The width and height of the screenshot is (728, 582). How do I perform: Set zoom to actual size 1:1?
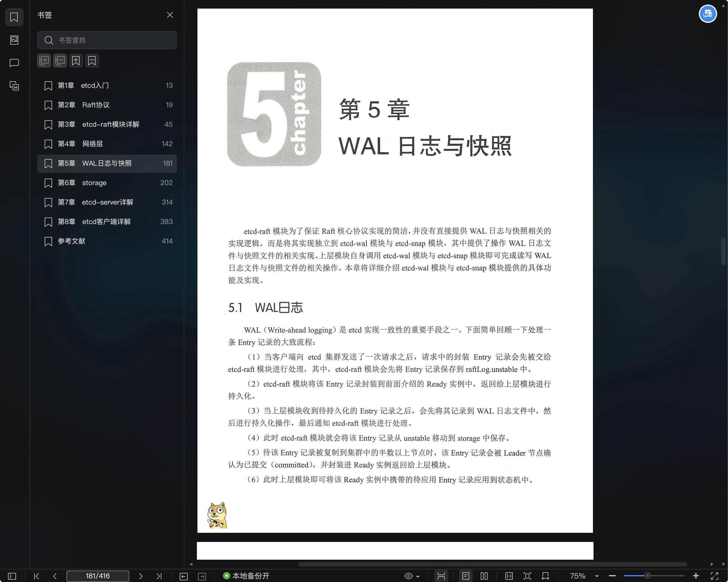pos(509,576)
